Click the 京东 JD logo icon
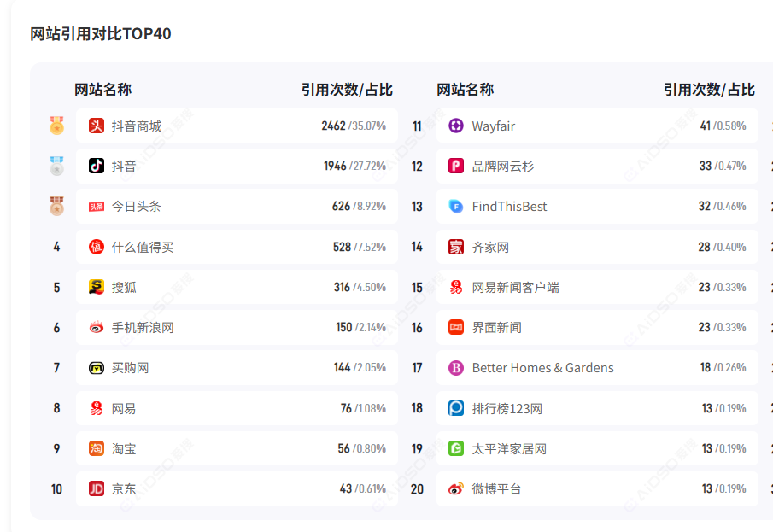Image resolution: width=773 pixels, height=532 pixels. click(97, 488)
